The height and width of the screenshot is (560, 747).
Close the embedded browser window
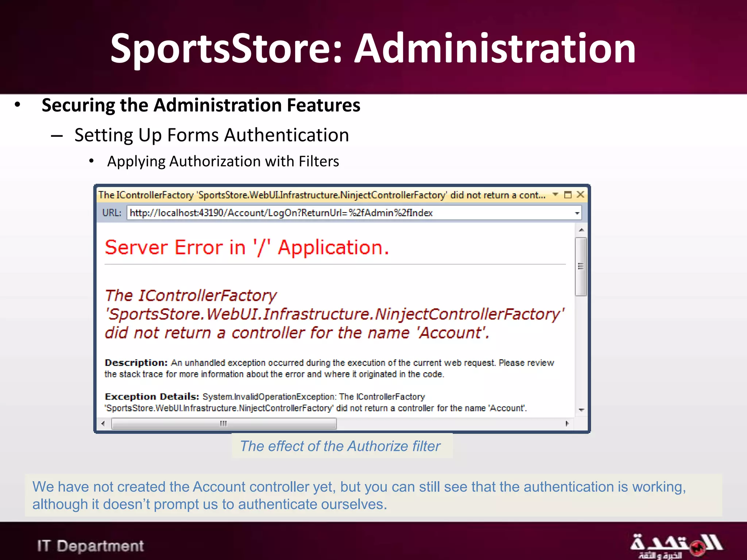[x=580, y=194]
